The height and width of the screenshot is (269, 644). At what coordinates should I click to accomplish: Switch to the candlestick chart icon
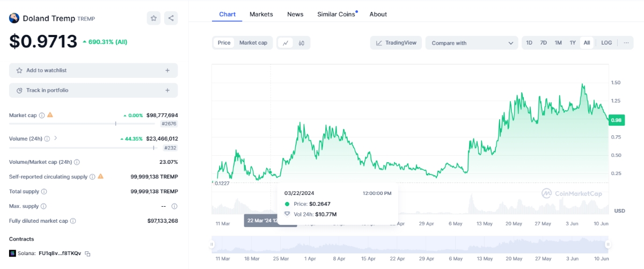[302, 43]
